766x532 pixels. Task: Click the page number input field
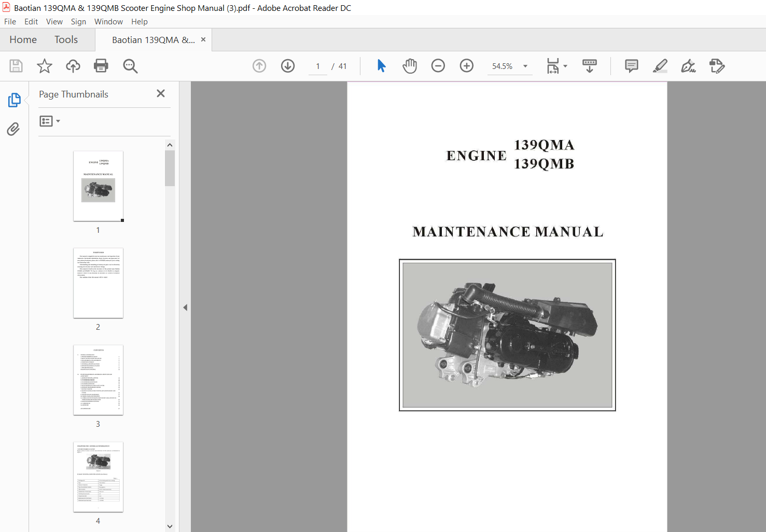point(318,66)
